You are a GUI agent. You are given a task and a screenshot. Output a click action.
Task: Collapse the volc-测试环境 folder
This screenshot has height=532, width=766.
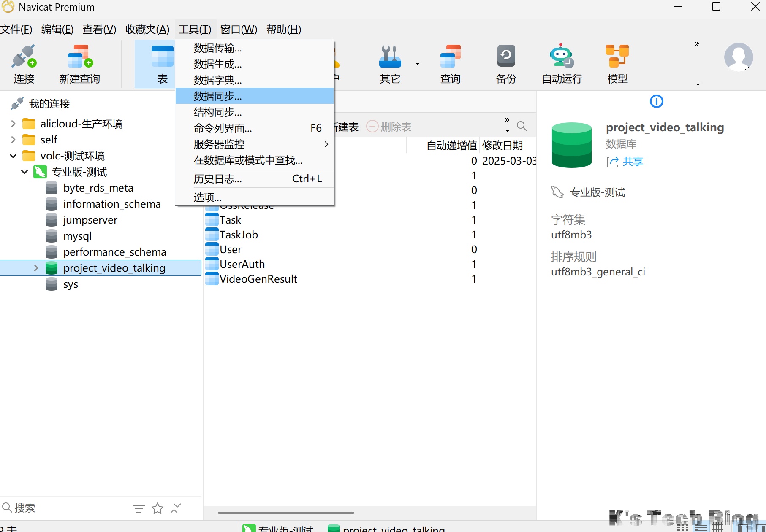tap(13, 156)
